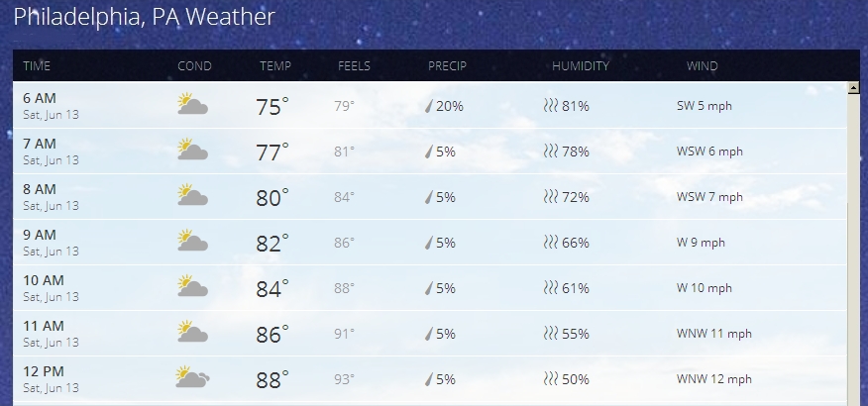Click the partly cloudy icon for 8 AM
Image resolution: width=868 pixels, height=406 pixels.
click(192, 196)
